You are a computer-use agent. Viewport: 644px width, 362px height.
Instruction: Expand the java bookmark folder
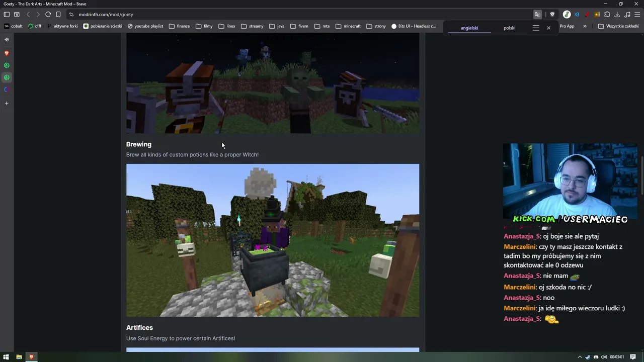click(277, 26)
